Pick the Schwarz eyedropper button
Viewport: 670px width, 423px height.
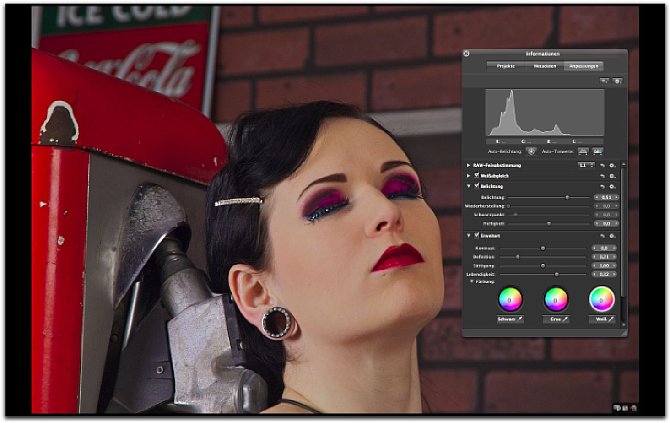click(x=510, y=319)
